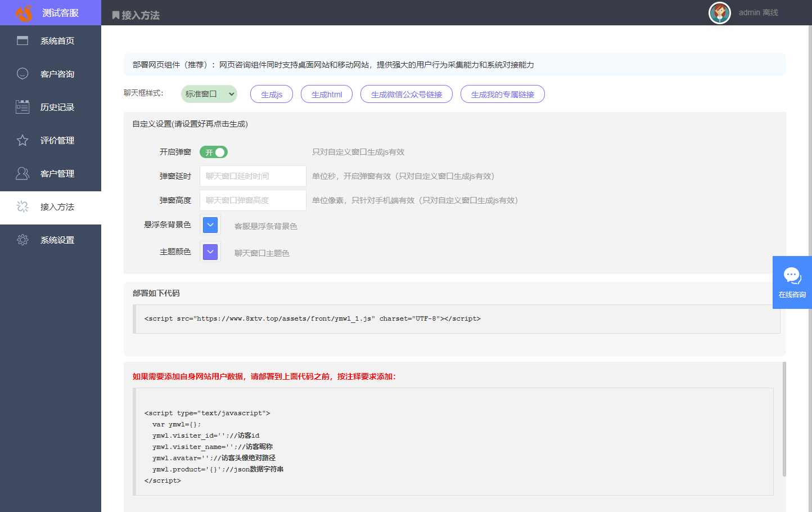This screenshot has height=512, width=812.
Task: Go to 客户咨询 menu item
Action: [x=51, y=74]
